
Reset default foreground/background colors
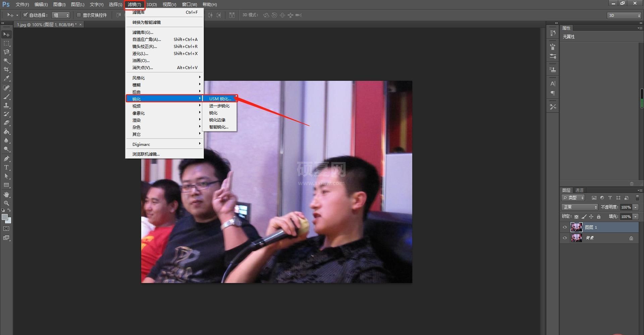coord(3,210)
